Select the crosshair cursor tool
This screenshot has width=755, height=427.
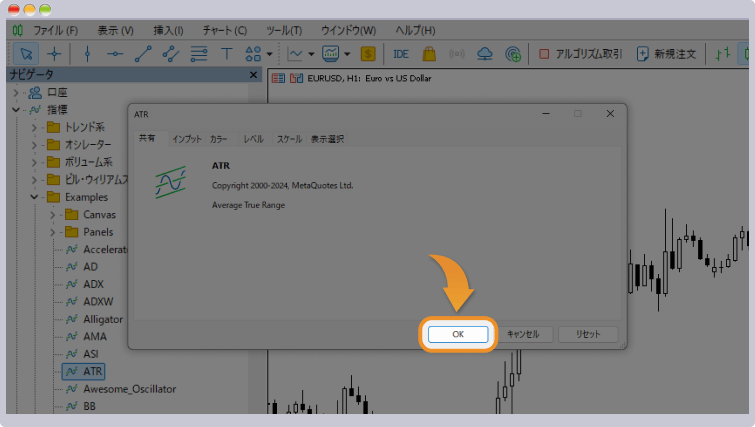click(54, 54)
